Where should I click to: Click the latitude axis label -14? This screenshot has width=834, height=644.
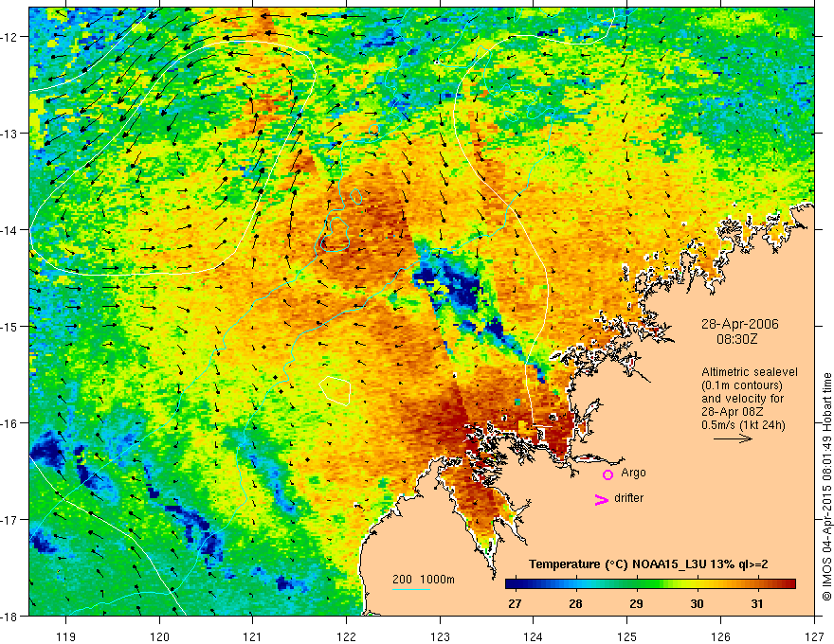[x=10, y=230]
